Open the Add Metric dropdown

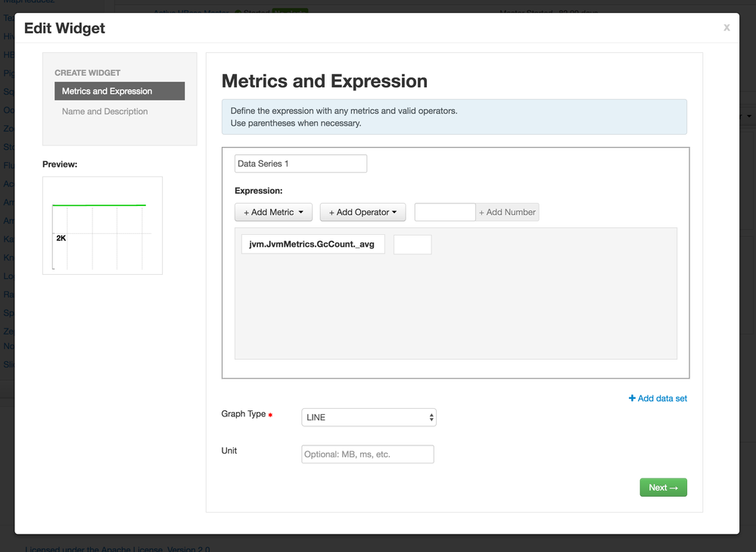point(272,212)
